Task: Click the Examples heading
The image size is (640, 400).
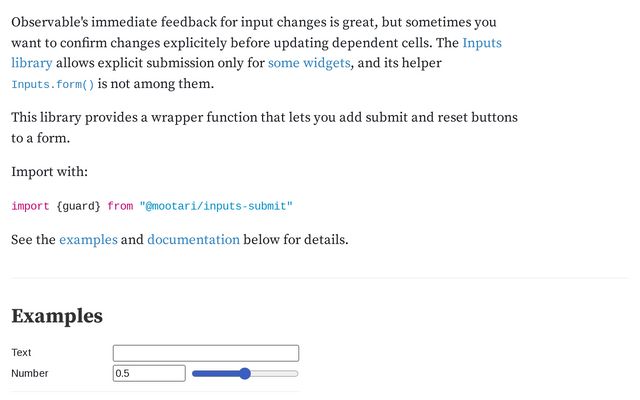Action: pyautogui.click(x=57, y=317)
